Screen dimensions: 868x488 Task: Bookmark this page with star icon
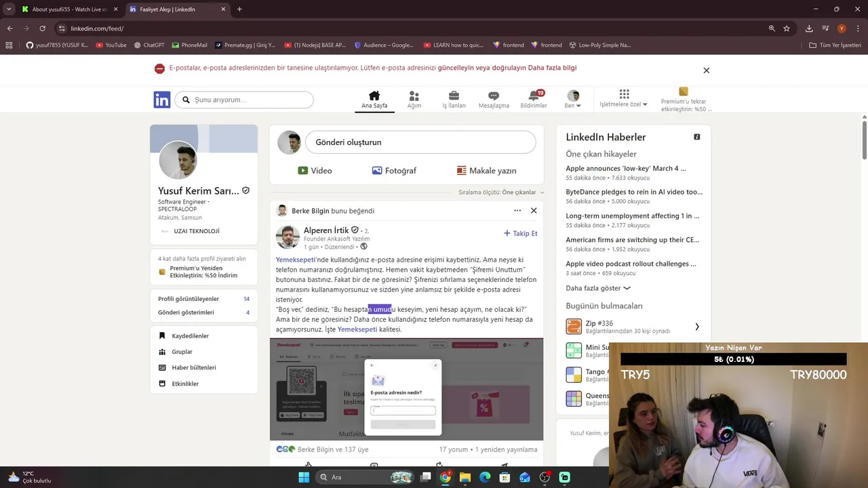pos(787,28)
